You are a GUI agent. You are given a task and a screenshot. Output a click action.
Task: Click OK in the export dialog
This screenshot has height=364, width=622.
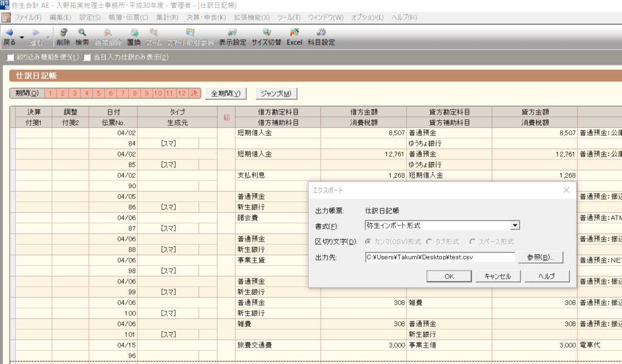(449, 277)
